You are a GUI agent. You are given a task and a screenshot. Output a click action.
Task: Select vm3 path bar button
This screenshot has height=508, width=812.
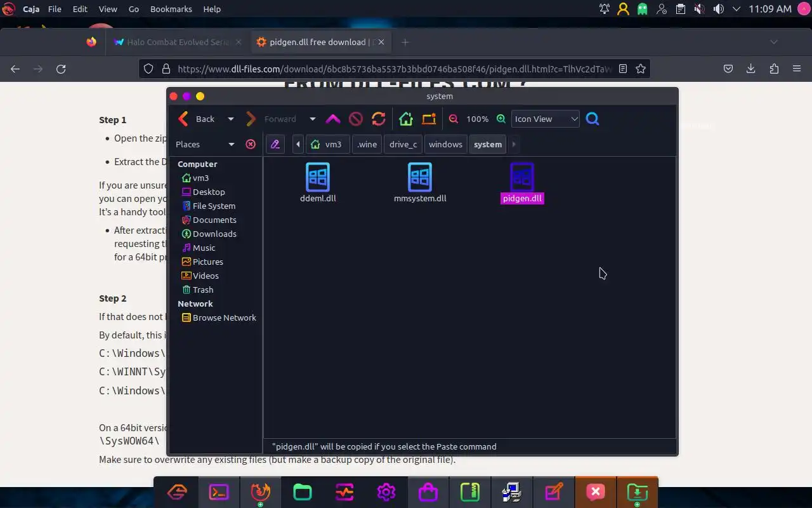(327, 144)
